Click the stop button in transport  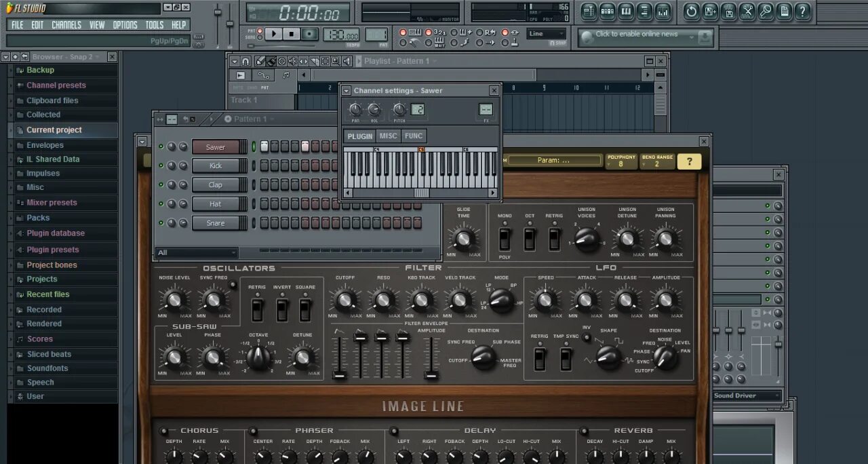[x=292, y=34]
